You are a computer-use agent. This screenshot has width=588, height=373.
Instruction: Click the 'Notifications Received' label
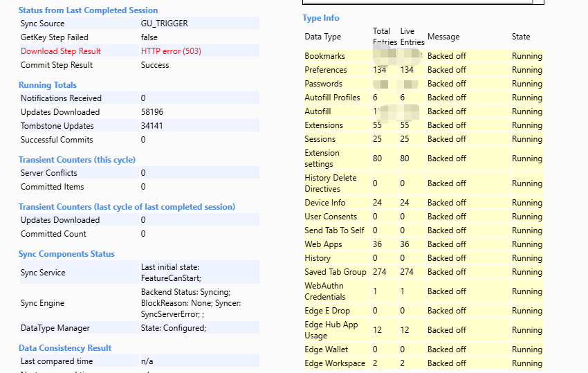pyautogui.click(x=61, y=98)
